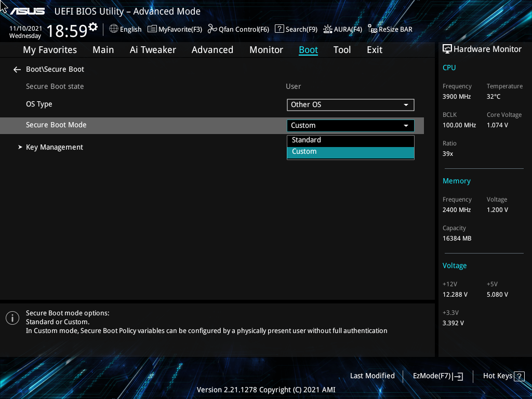
Task: Click the 1.074 V core voltage value
Action: (497, 125)
